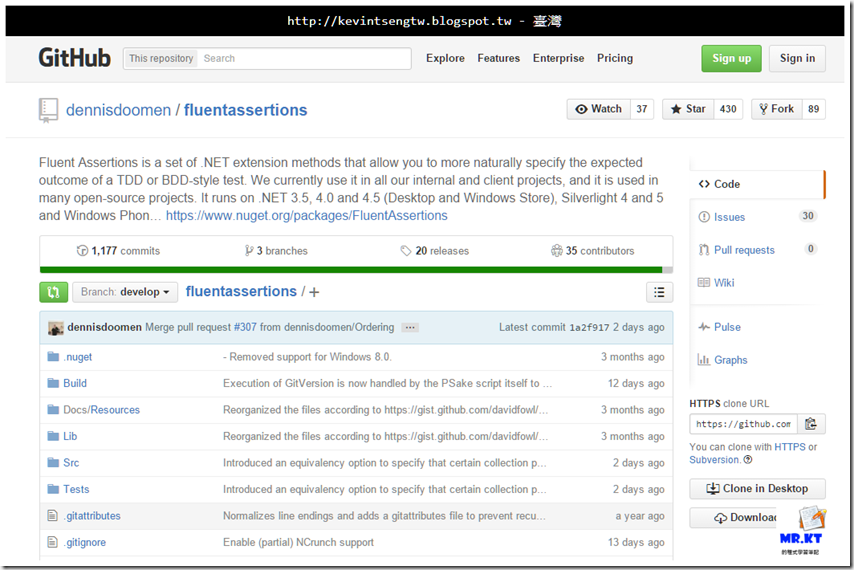The width and height of the screenshot is (854, 570).
Task: Click the commits history clock icon
Action: click(x=82, y=250)
